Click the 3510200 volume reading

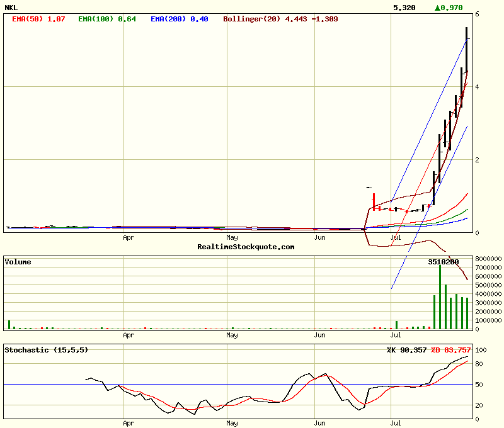(x=444, y=262)
